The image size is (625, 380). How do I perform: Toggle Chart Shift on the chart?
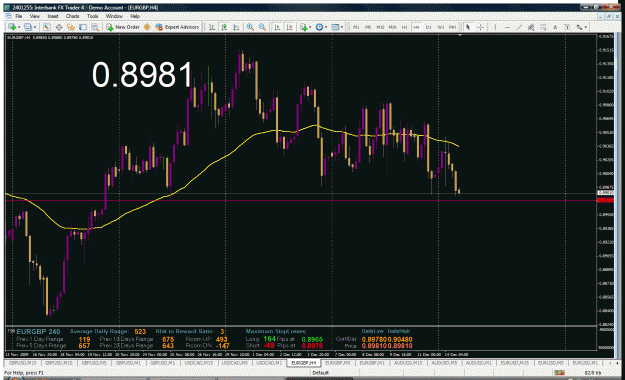[x=289, y=27]
